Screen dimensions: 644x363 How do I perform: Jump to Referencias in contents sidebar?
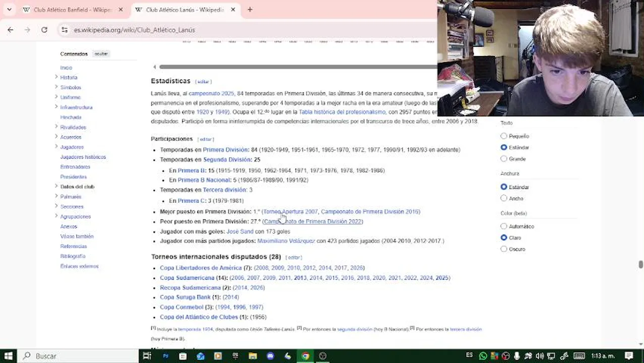point(74,246)
